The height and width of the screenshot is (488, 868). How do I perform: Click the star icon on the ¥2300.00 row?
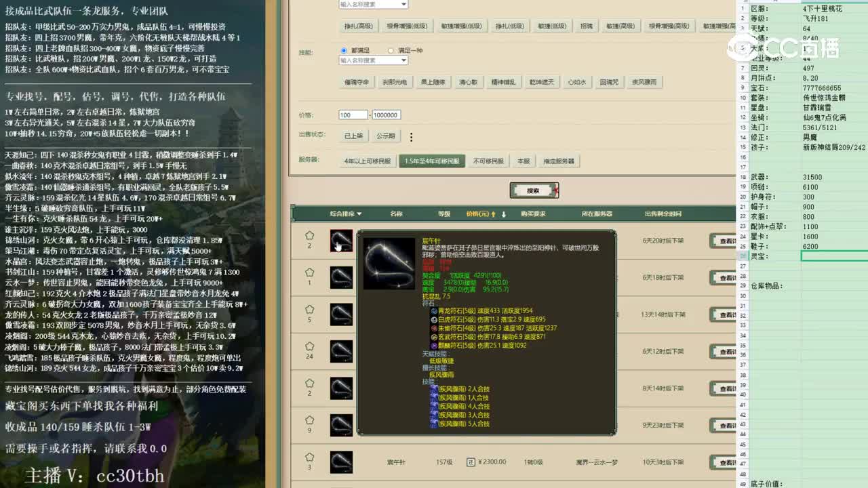[309, 458]
